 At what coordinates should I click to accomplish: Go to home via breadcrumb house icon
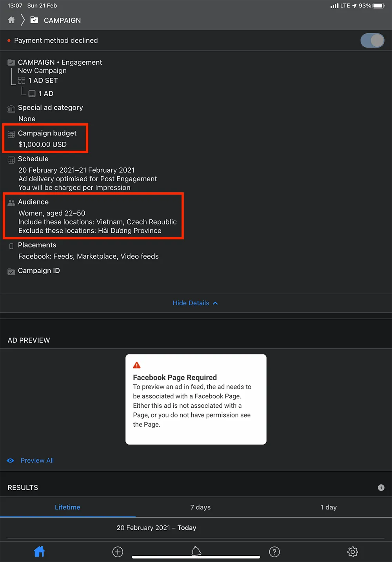[x=11, y=20]
